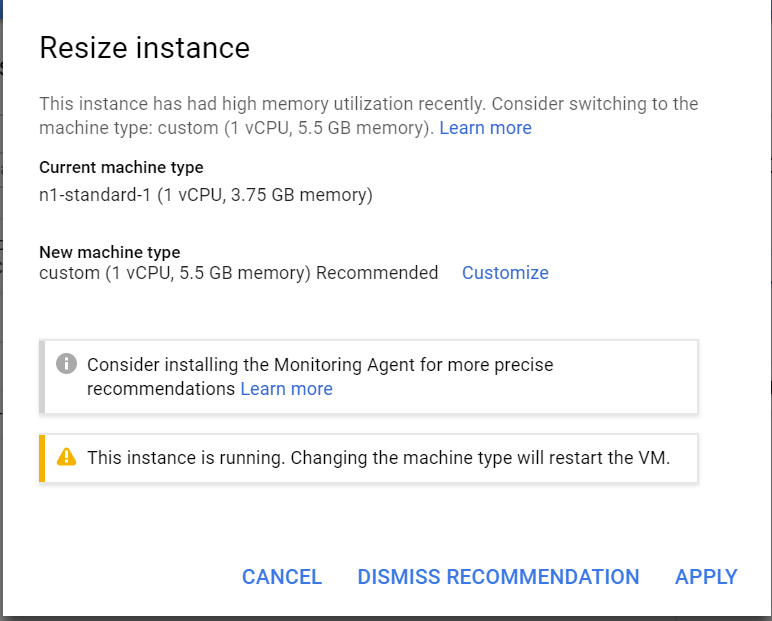Click the gray info circle icon

click(66, 364)
